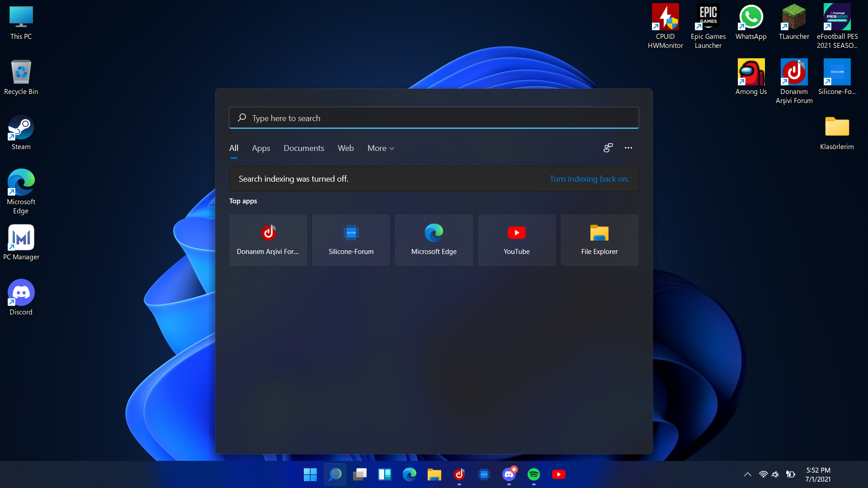Switch to the Web tab
The height and width of the screenshot is (488, 868).
coord(345,148)
